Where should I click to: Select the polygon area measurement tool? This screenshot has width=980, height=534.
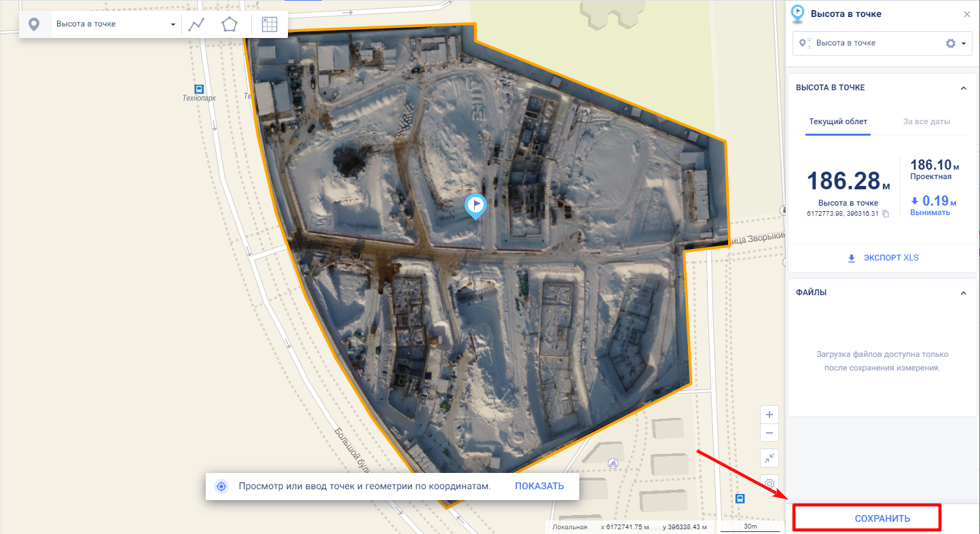coord(230,24)
